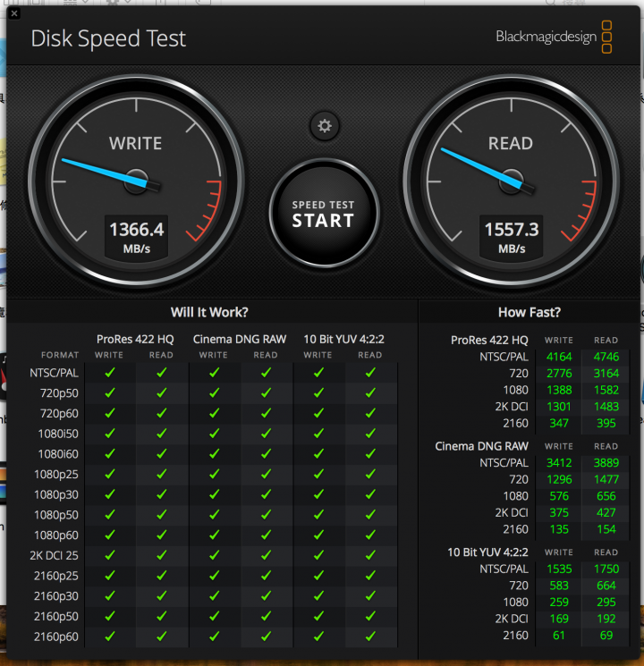Click the 10 Bit YUV 4:2:2 column header
This screenshot has height=666, width=644.
pyautogui.click(x=343, y=340)
